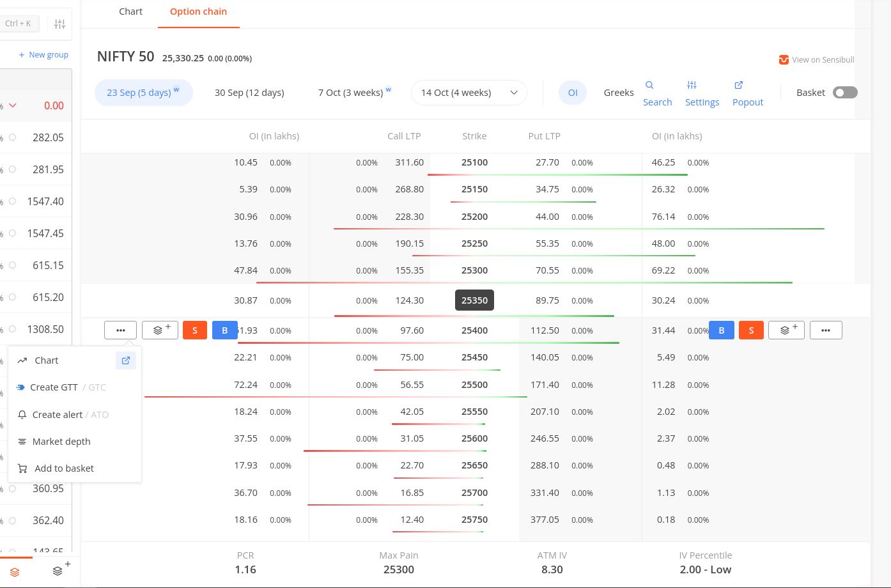The width and height of the screenshot is (891, 588).
Task: Click the Search magnifier icon
Action: (649, 85)
